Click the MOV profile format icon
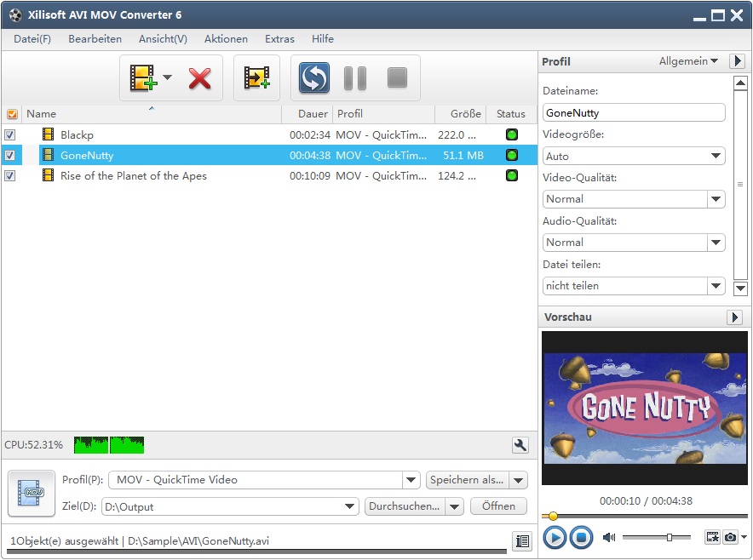 (x=32, y=493)
